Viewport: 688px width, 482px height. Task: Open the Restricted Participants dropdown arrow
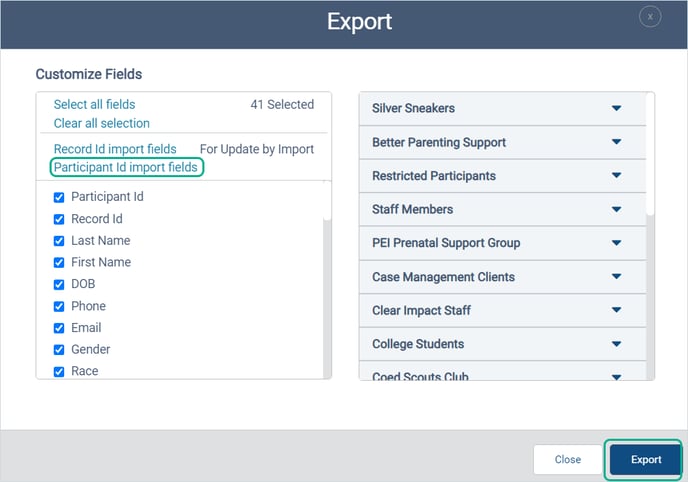[616, 175]
